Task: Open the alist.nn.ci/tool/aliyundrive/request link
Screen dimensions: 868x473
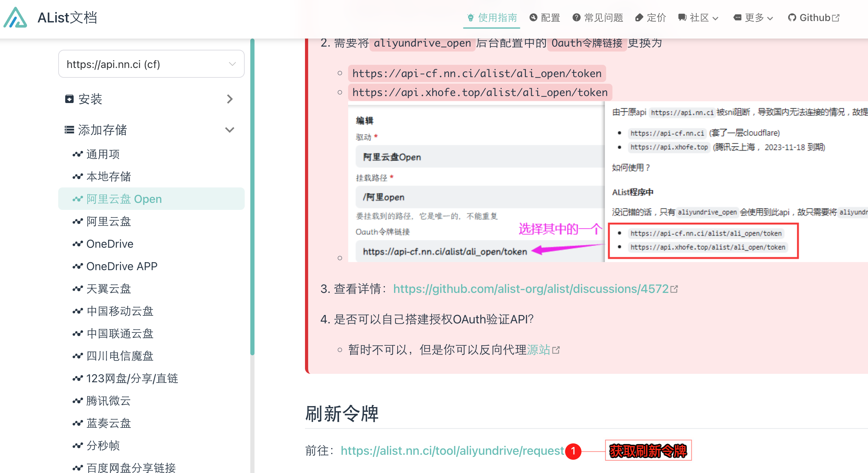Action: point(452,451)
